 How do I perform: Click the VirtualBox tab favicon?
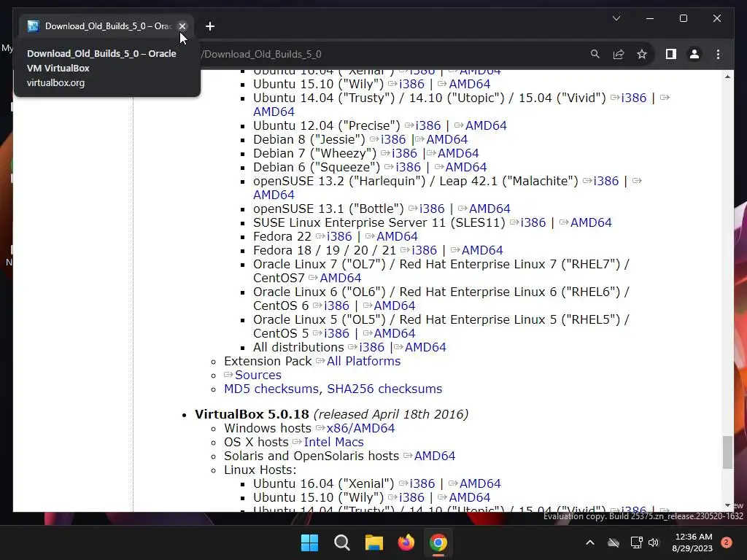point(33,26)
